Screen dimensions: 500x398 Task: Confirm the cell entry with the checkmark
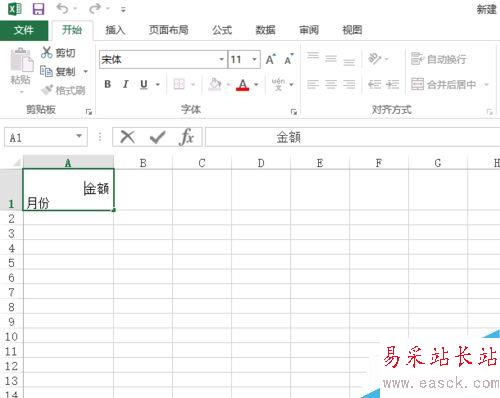157,137
